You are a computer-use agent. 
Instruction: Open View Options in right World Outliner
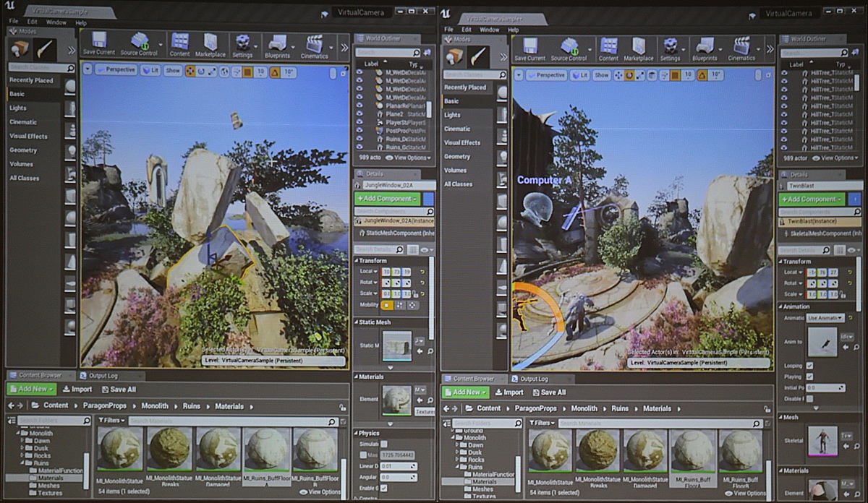[x=835, y=158]
